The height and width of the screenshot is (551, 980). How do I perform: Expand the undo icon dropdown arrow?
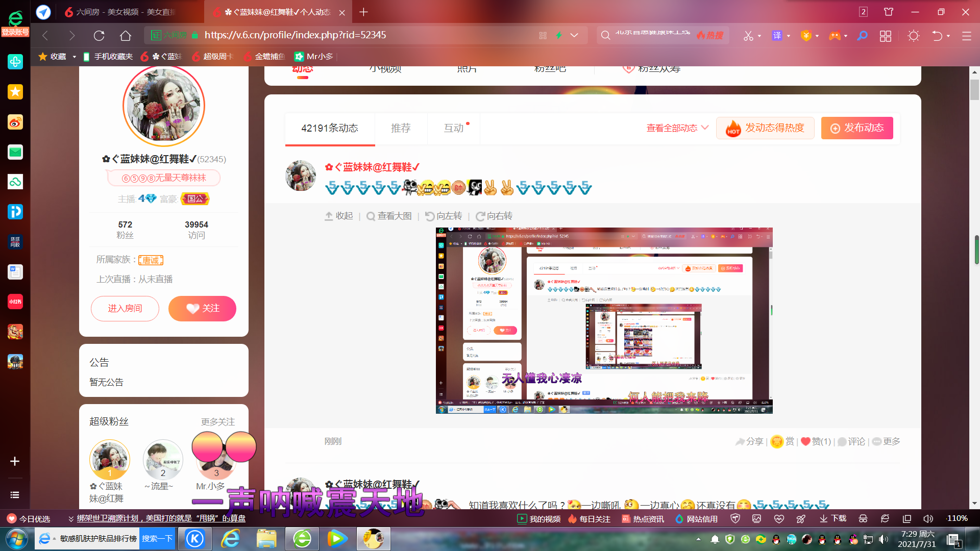[948, 36]
